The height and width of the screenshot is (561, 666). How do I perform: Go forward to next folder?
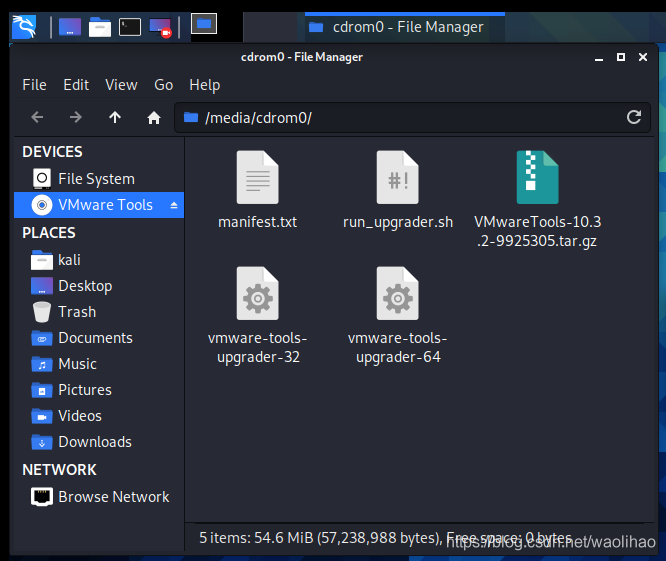[x=76, y=117]
